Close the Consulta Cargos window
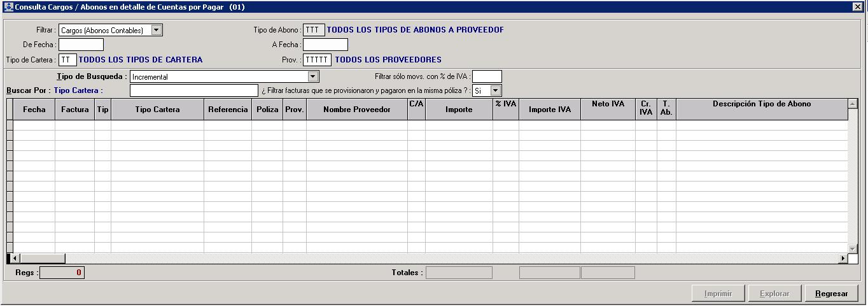 click(x=857, y=7)
